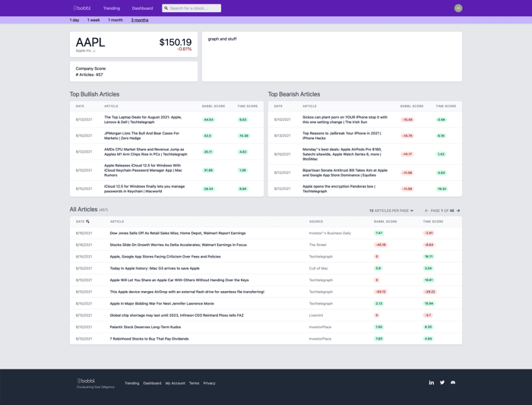
Task: Go to previous page arrow
Action: pyautogui.click(x=426, y=210)
